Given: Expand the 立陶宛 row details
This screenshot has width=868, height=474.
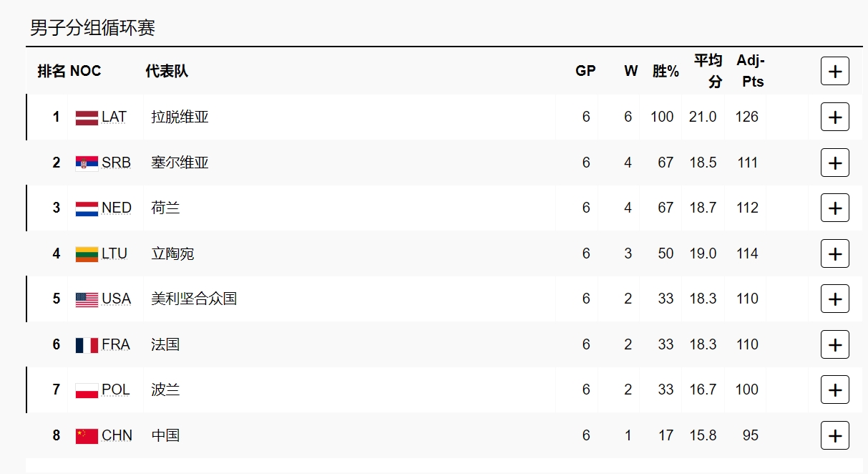Looking at the screenshot, I should (x=834, y=253).
